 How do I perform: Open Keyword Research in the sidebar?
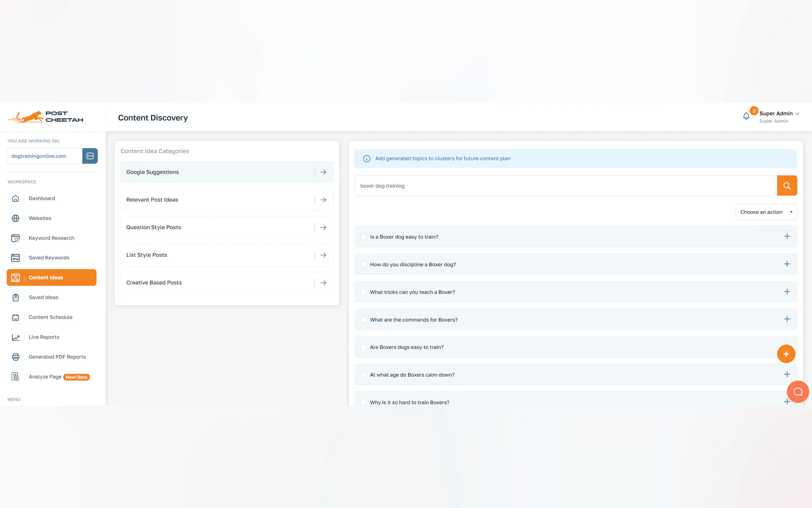coord(51,238)
